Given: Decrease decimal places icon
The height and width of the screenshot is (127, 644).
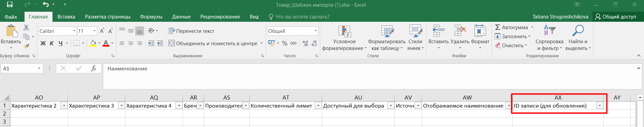Looking at the screenshot, I should pos(314,43).
